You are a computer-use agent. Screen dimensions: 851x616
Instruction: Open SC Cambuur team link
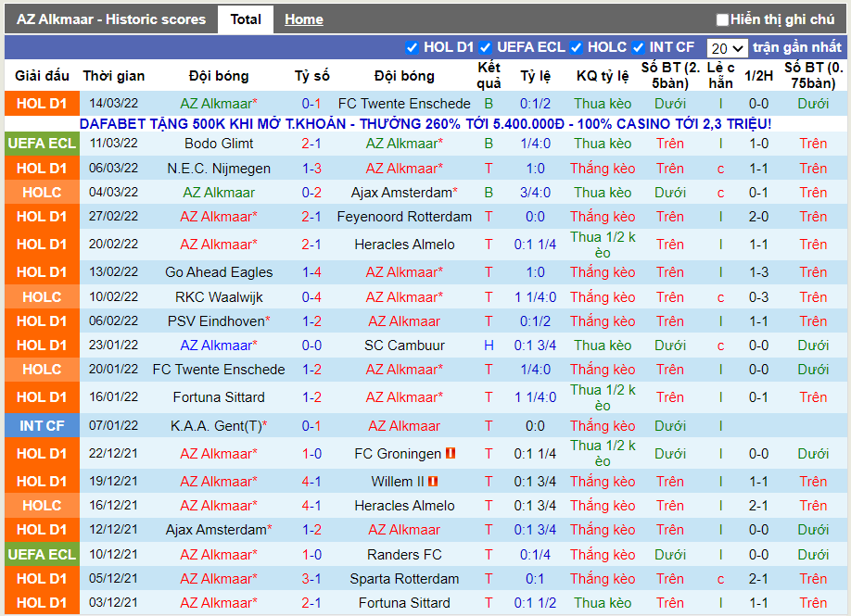pyautogui.click(x=404, y=346)
